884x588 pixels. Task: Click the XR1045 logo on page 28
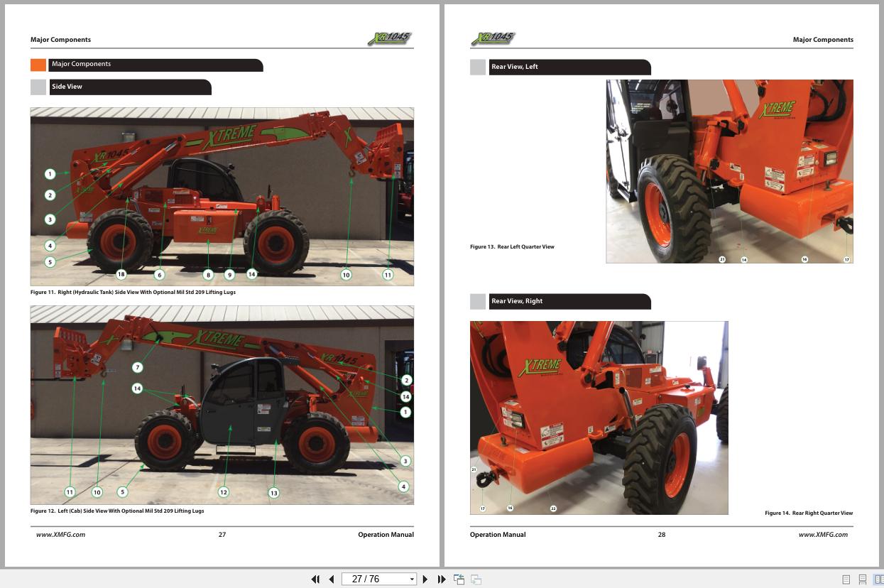click(x=493, y=39)
